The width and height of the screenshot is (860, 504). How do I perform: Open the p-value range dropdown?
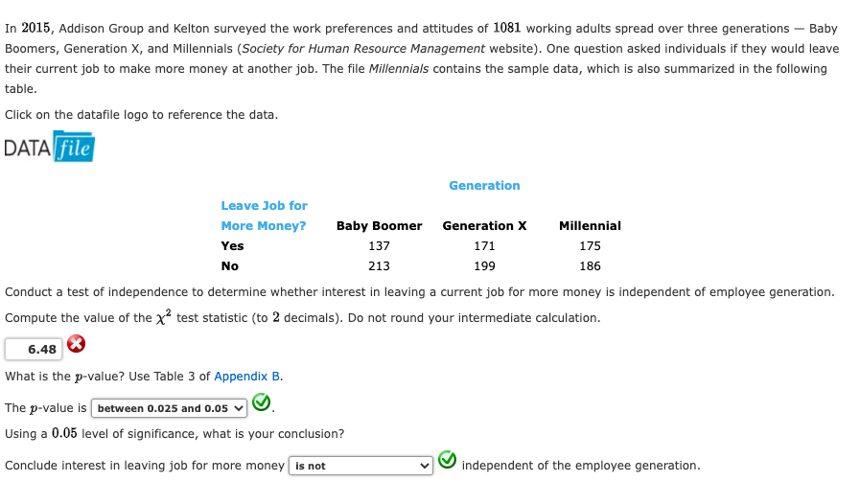coord(169,408)
